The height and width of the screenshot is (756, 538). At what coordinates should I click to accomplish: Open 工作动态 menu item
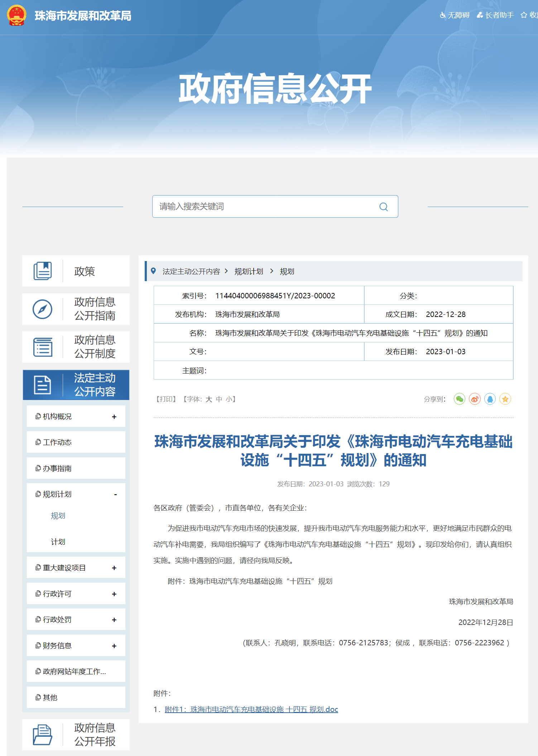[57, 442]
